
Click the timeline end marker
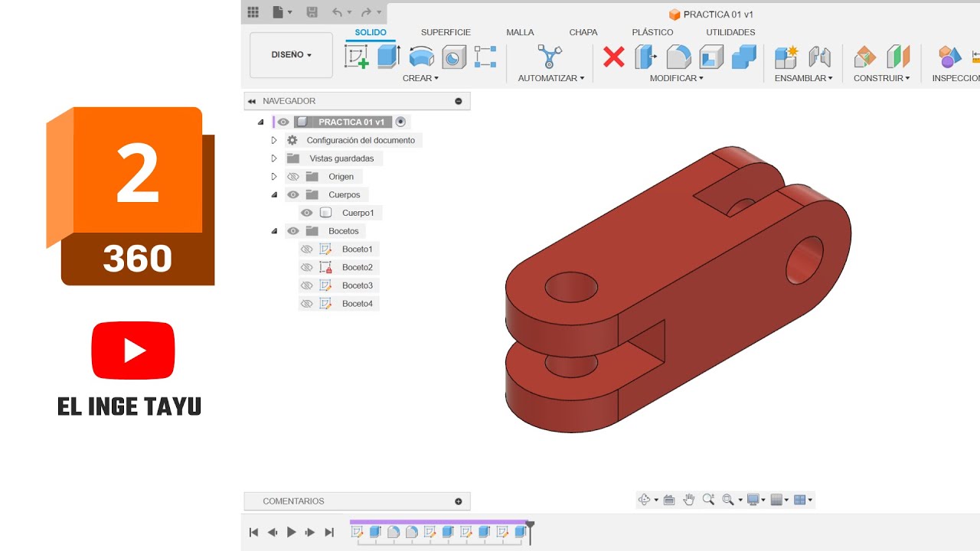click(530, 533)
